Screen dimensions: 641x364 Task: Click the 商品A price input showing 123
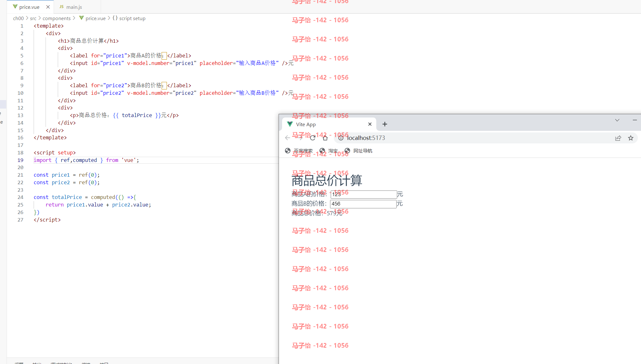click(364, 194)
